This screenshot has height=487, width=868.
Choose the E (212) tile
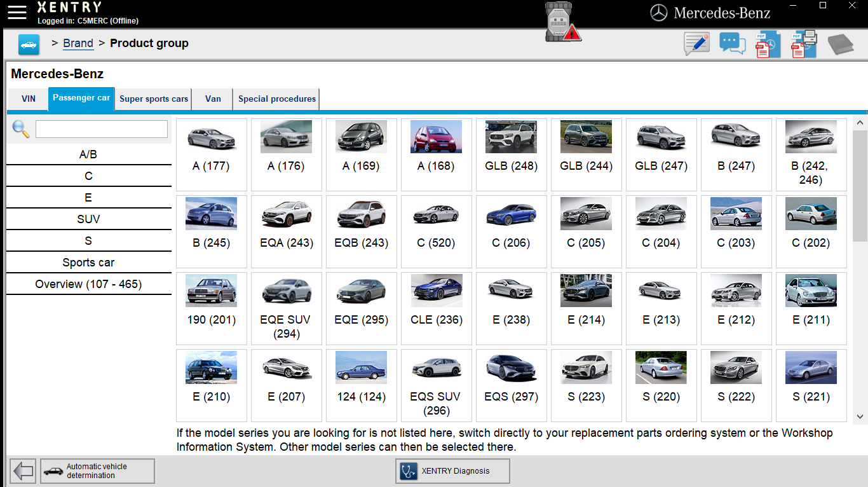click(736, 308)
